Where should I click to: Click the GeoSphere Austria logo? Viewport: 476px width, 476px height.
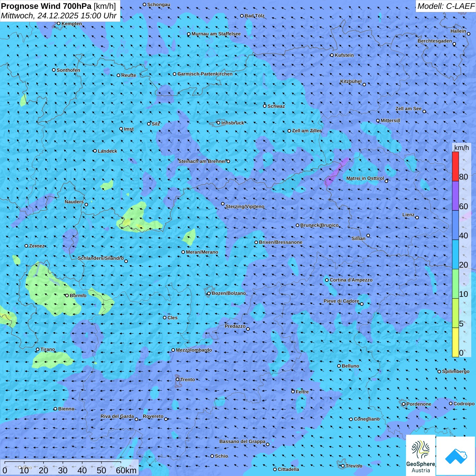point(421,455)
